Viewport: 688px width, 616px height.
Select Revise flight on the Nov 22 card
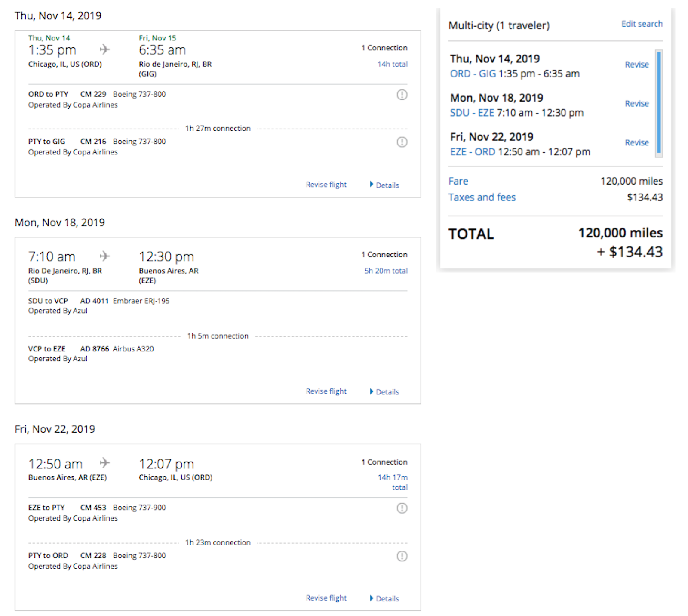326,598
